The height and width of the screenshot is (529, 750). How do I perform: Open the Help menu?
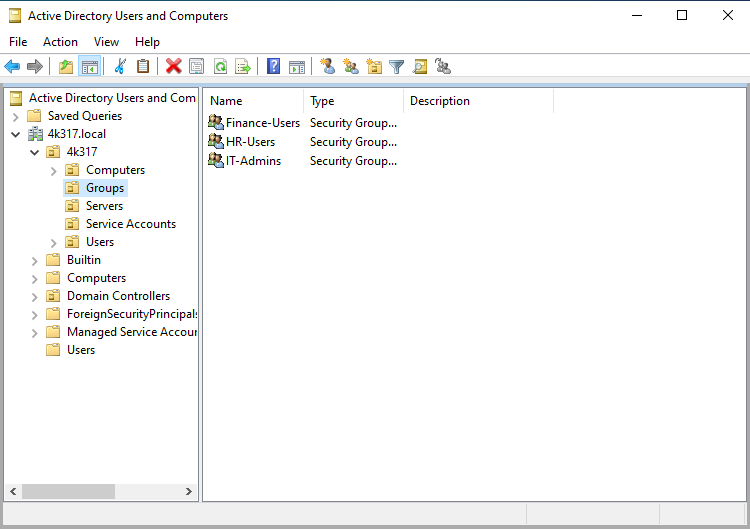click(x=147, y=42)
